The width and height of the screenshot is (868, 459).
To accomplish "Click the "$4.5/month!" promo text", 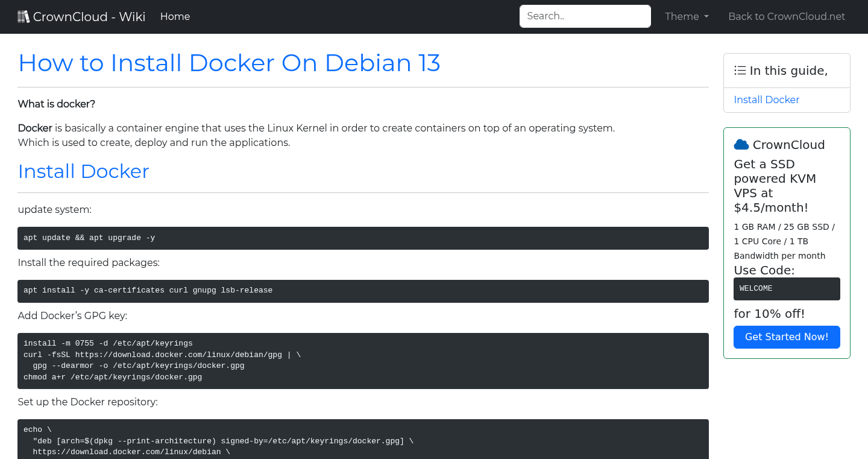I will [x=771, y=207].
